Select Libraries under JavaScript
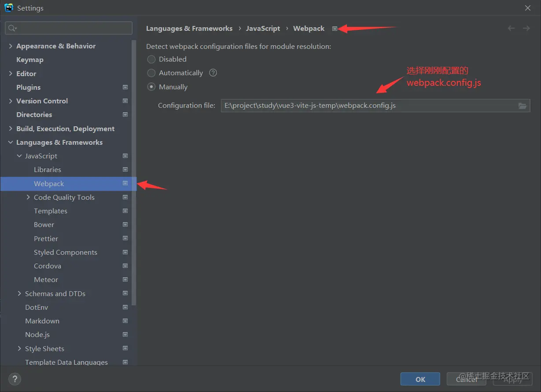This screenshot has height=392, width=541. coord(48,169)
